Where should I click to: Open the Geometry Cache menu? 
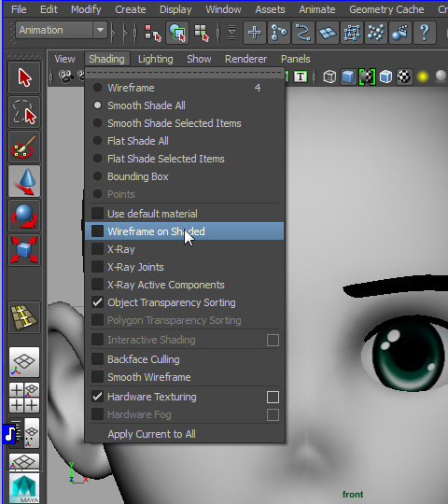[x=386, y=9]
